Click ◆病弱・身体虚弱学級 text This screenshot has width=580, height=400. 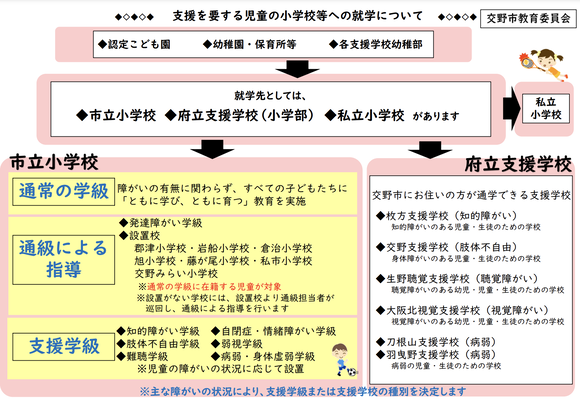263,356
